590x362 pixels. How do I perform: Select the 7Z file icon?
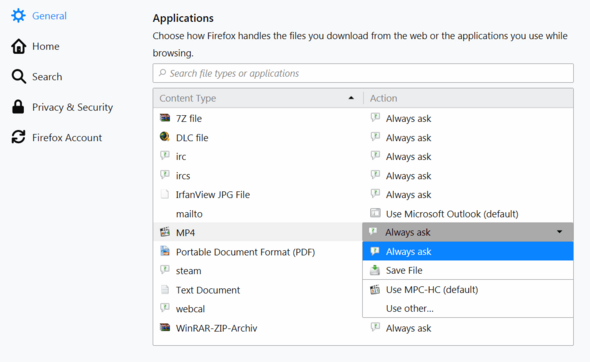click(165, 118)
